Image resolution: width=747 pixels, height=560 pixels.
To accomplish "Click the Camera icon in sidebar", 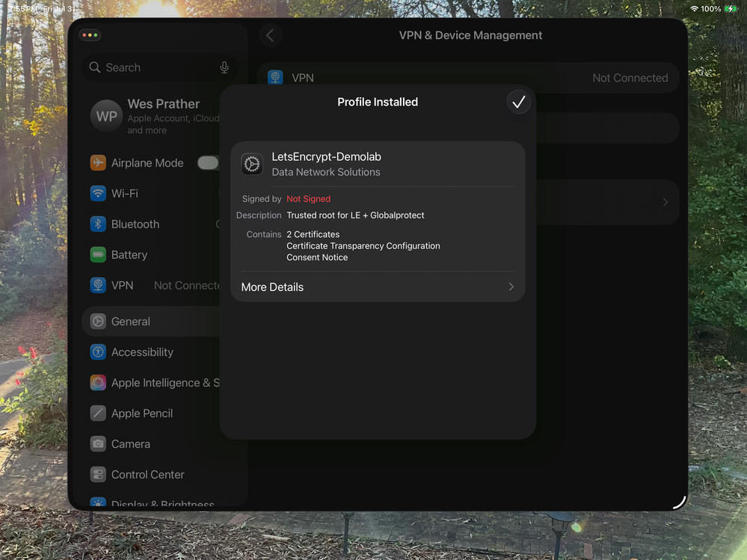I will (x=98, y=444).
